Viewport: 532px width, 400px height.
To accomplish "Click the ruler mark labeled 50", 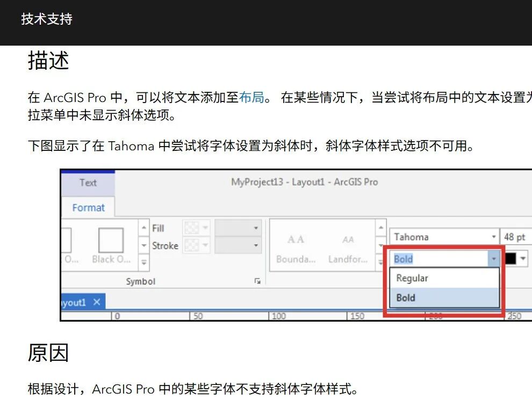I will pyautogui.click(x=198, y=316).
